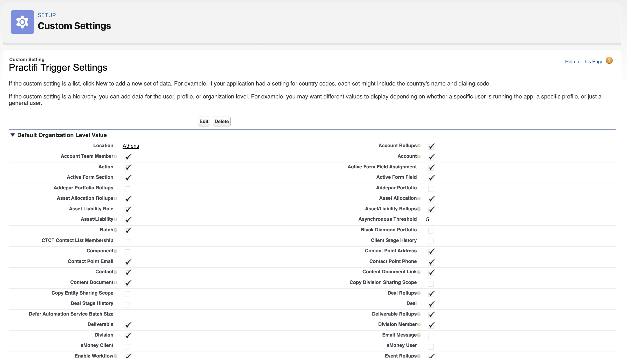Click the Delete button

click(222, 122)
